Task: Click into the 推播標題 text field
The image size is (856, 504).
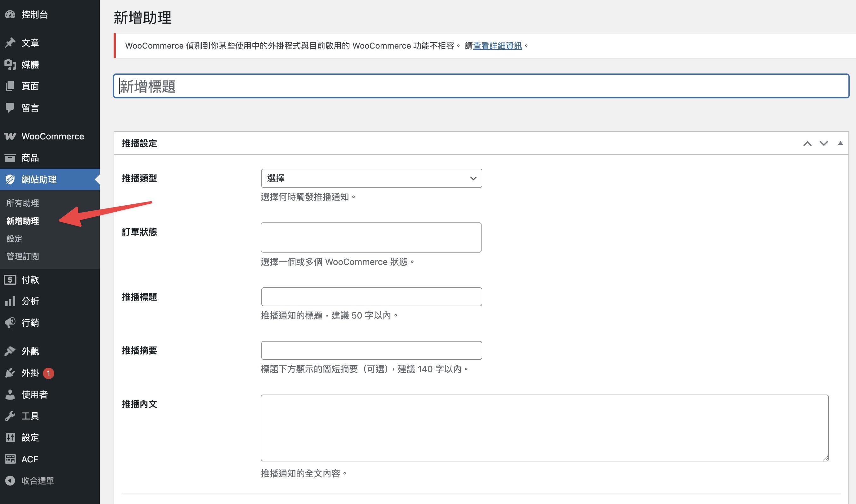Action: (x=372, y=296)
